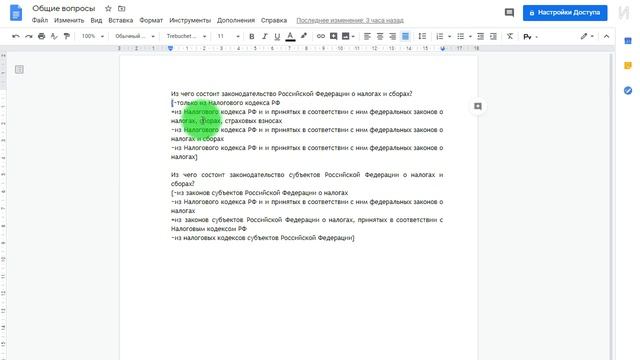Open the zoom level 100% dropdown
This screenshot has height=360, width=640.
pos(92,36)
